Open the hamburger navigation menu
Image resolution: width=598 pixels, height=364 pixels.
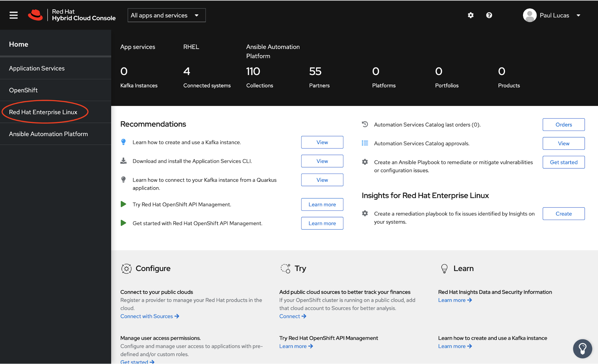[13, 15]
